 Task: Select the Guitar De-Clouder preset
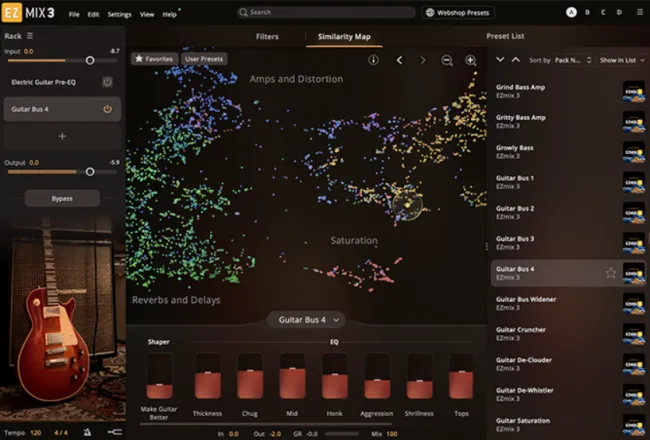coord(568,364)
